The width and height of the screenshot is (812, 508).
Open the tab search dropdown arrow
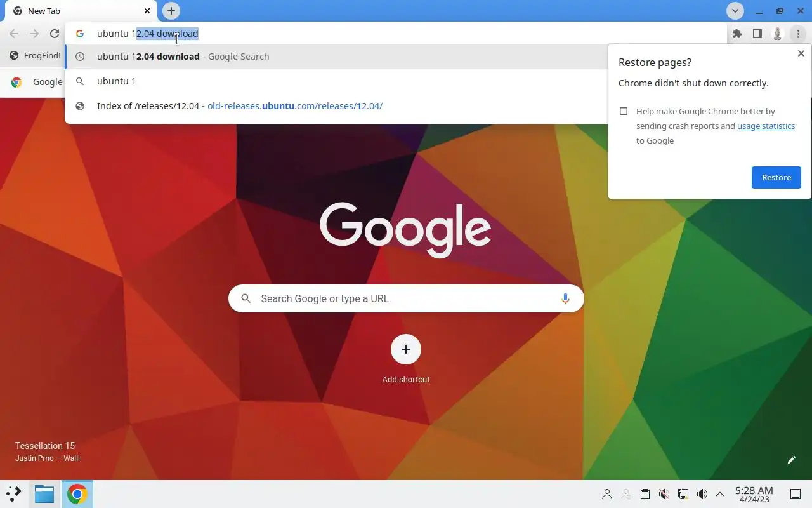pos(735,11)
